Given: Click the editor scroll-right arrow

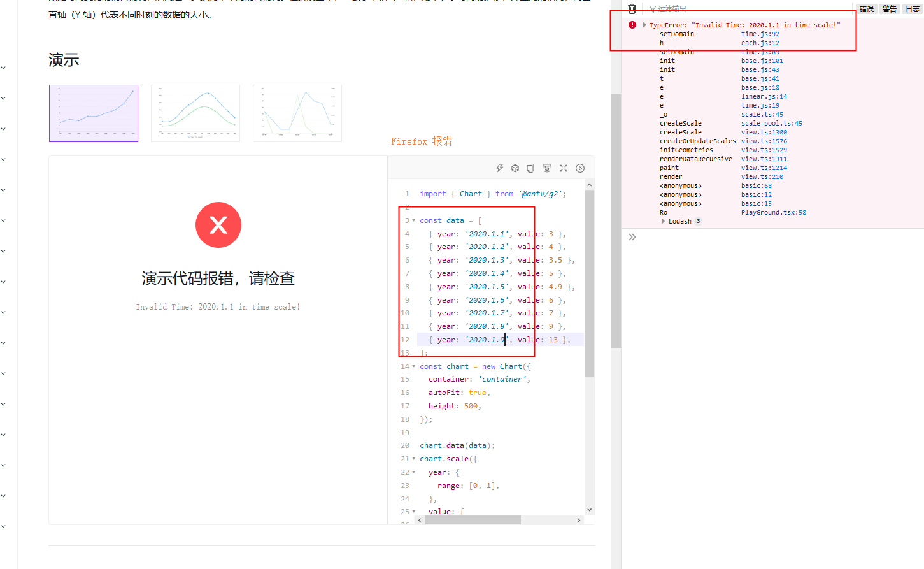Looking at the screenshot, I should click(x=578, y=520).
